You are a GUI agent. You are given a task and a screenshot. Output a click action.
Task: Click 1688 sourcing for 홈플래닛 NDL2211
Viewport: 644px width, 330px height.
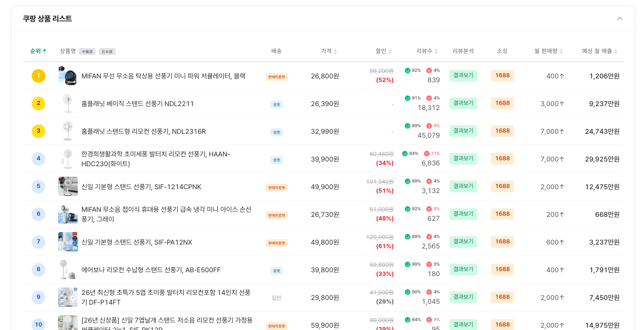coord(502,103)
